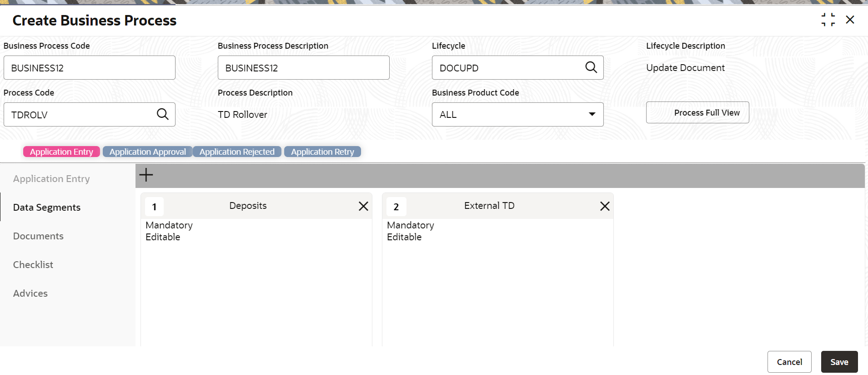Select the Application Entry stage tab

[61, 152]
